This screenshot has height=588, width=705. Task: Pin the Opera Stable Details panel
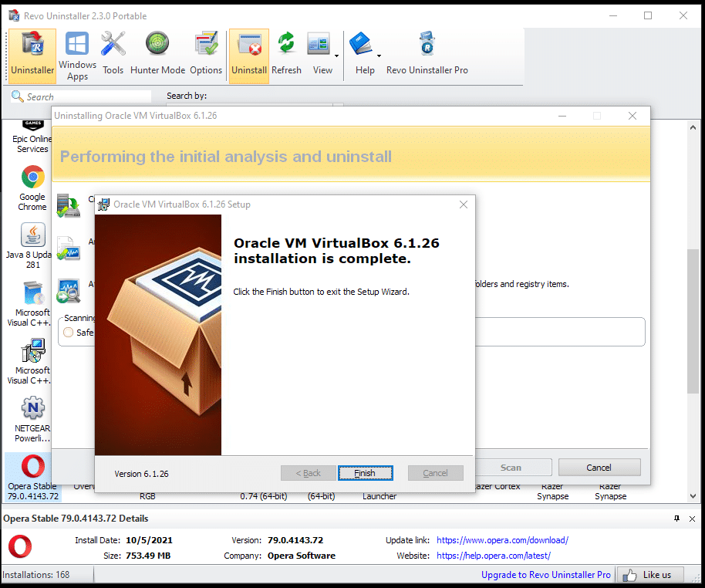(x=676, y=519)
